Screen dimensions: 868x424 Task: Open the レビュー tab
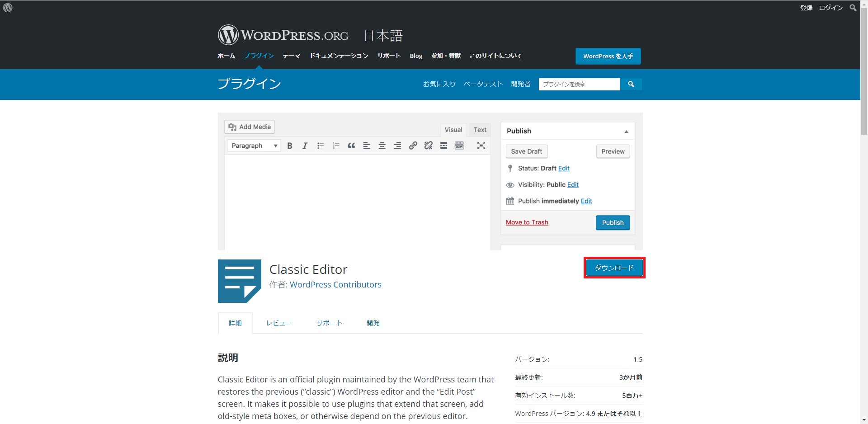tap(278, 323)
